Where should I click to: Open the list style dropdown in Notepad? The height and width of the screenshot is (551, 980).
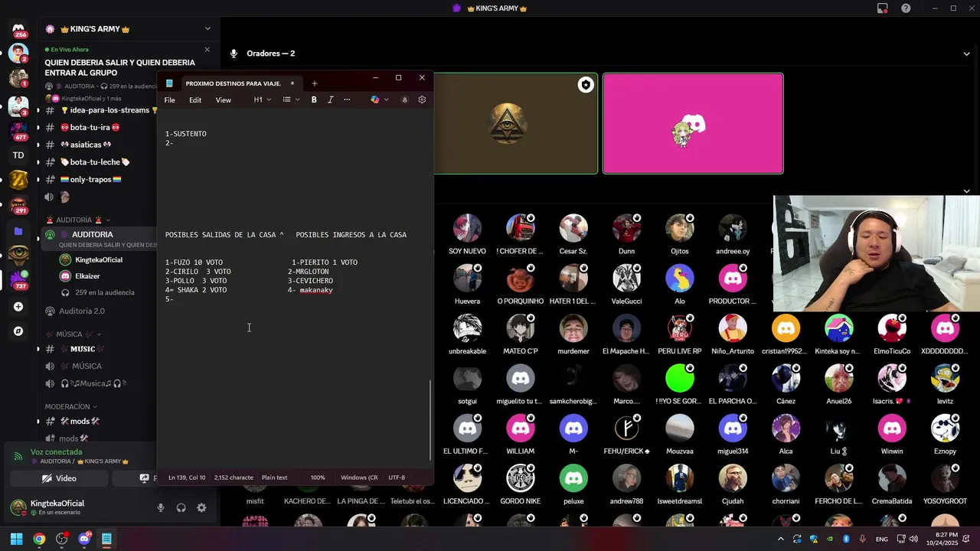(291, 99)
